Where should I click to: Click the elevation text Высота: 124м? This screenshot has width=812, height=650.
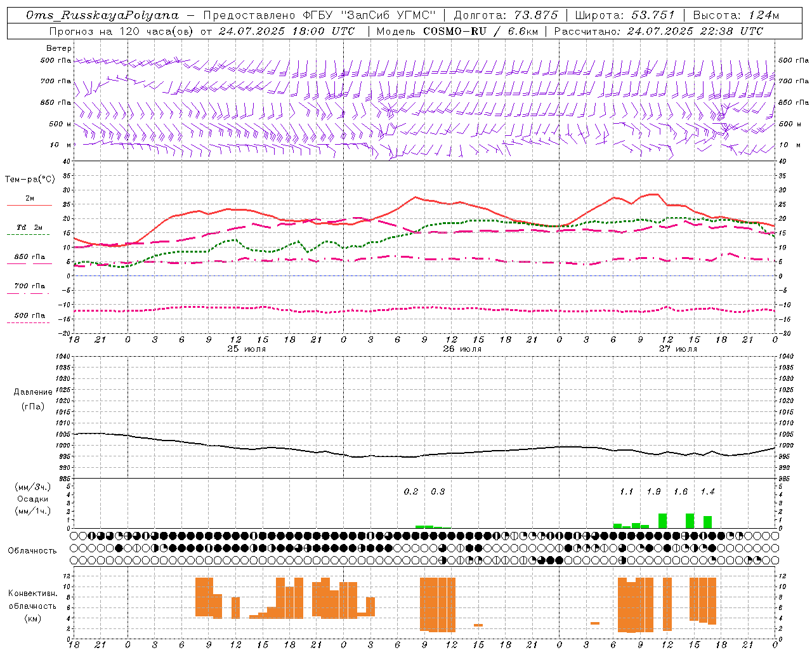736,15
